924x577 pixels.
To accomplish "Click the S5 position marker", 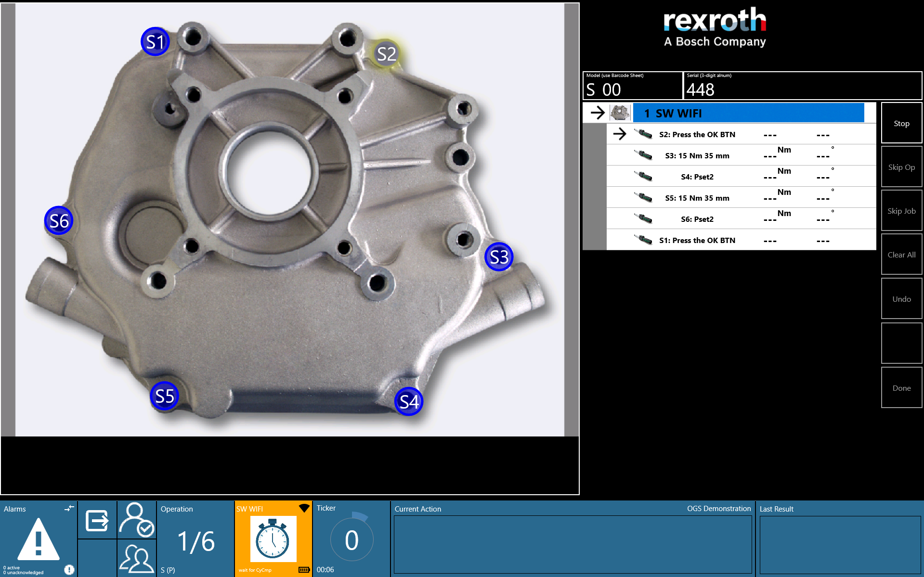I will click(x=164, y=396).
